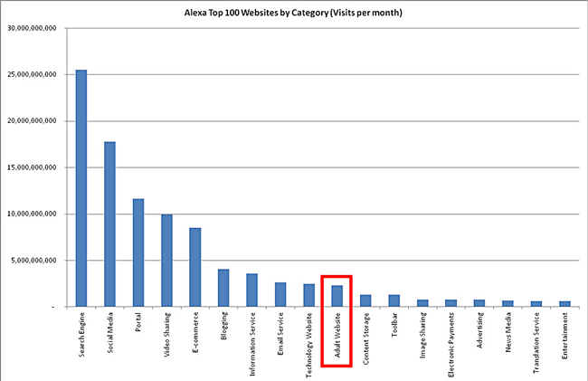
Task: Click the 'Entertainment' axis label
Action: [564, 336]
